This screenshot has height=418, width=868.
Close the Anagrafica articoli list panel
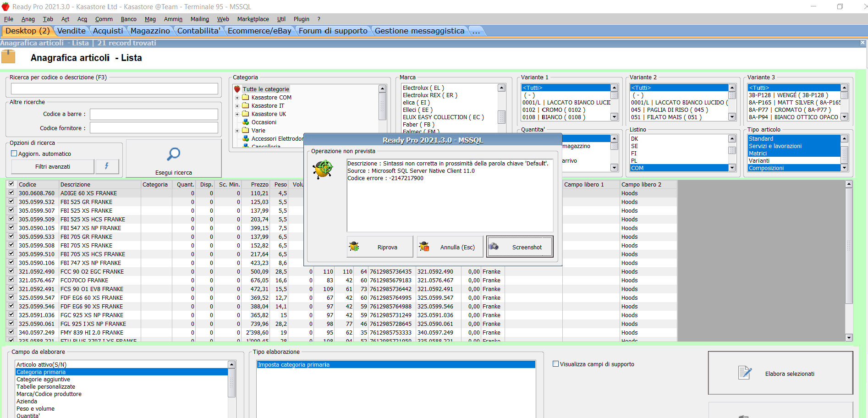click(x=863, y=43)
